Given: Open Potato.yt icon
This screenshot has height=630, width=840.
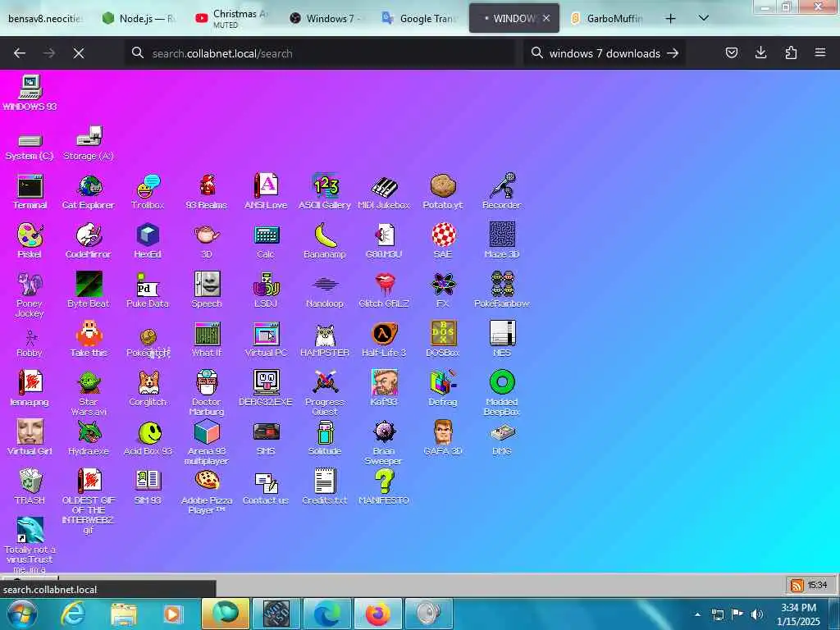Looking at the screenshot, I should click(x=442, y=191).
